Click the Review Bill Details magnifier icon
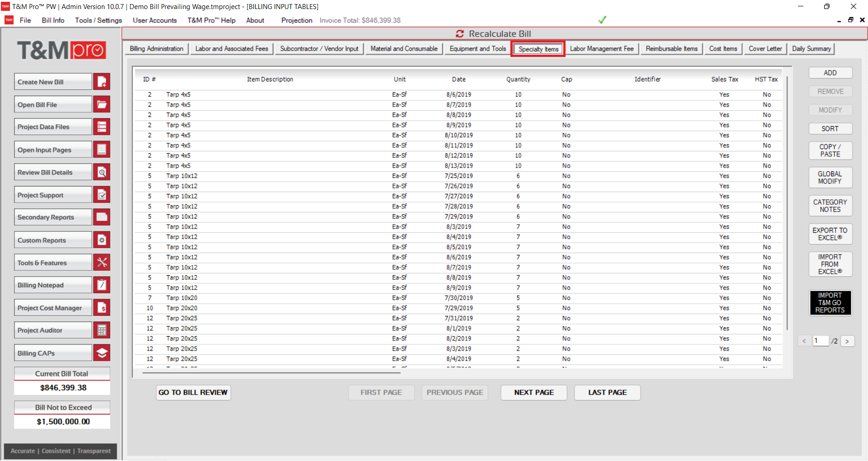868x461 pixels. tap(102, 172)
